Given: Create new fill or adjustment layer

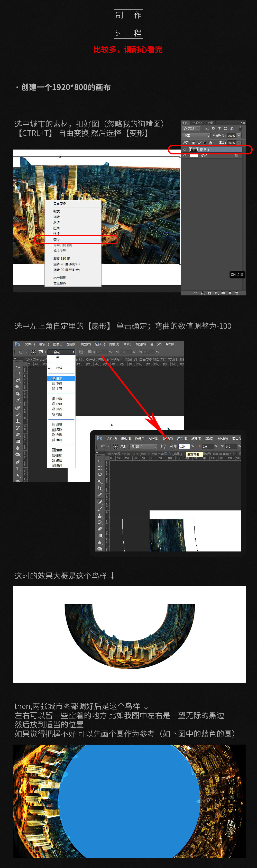Looking at the screenshot, I should coord(216,293).
